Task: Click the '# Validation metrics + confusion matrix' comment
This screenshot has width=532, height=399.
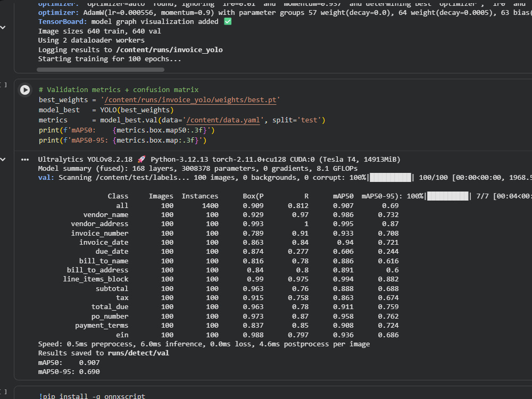Action: 119,89
